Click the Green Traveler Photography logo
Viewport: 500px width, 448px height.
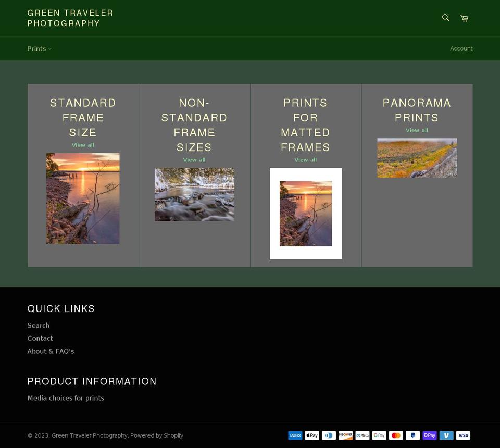(x=70, y=18)
